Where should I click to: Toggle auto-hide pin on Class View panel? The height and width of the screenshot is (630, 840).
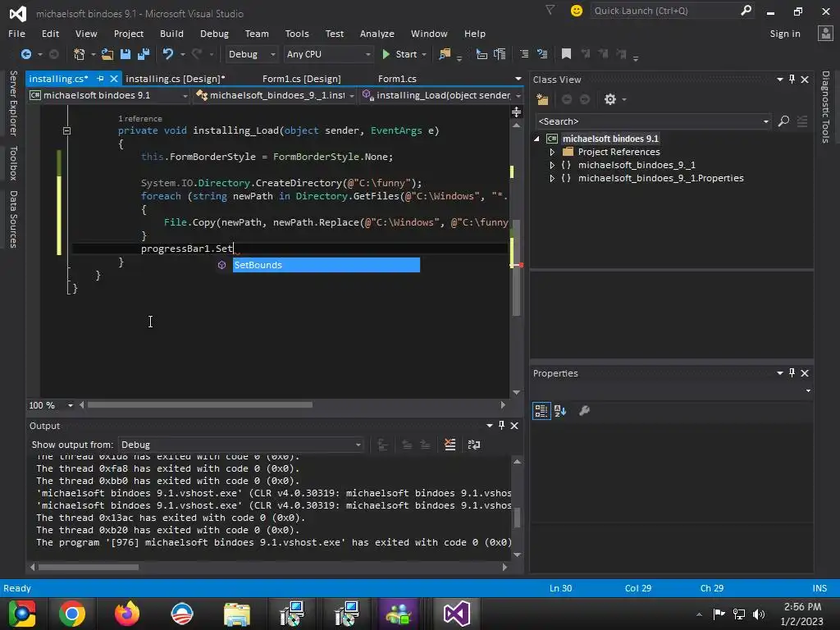pyautogui.click(x=792, y=80)
